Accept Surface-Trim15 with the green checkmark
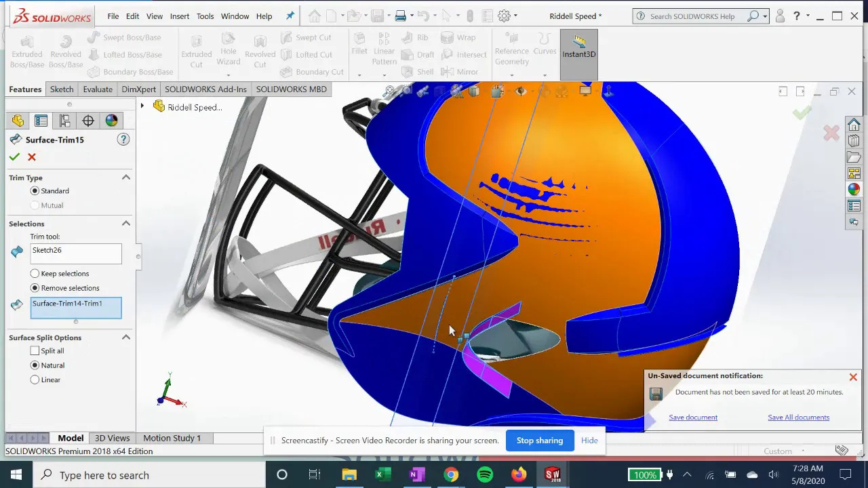 [x=14, y=157]
